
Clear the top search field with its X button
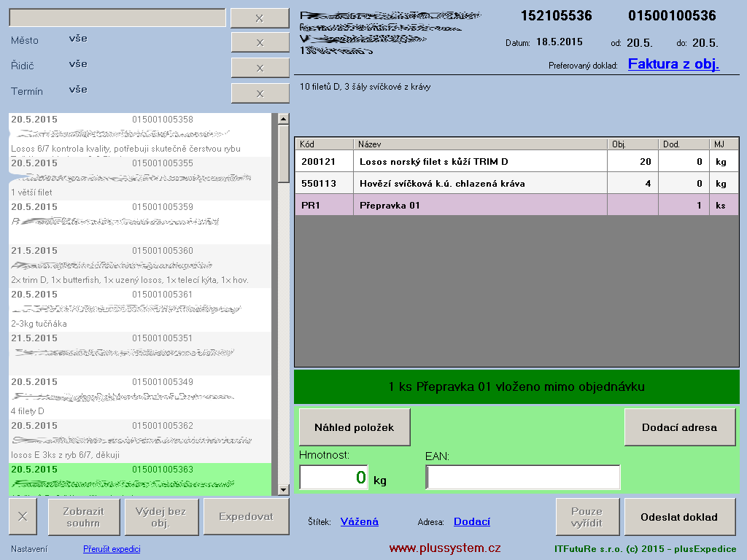(x=260, y=18)
